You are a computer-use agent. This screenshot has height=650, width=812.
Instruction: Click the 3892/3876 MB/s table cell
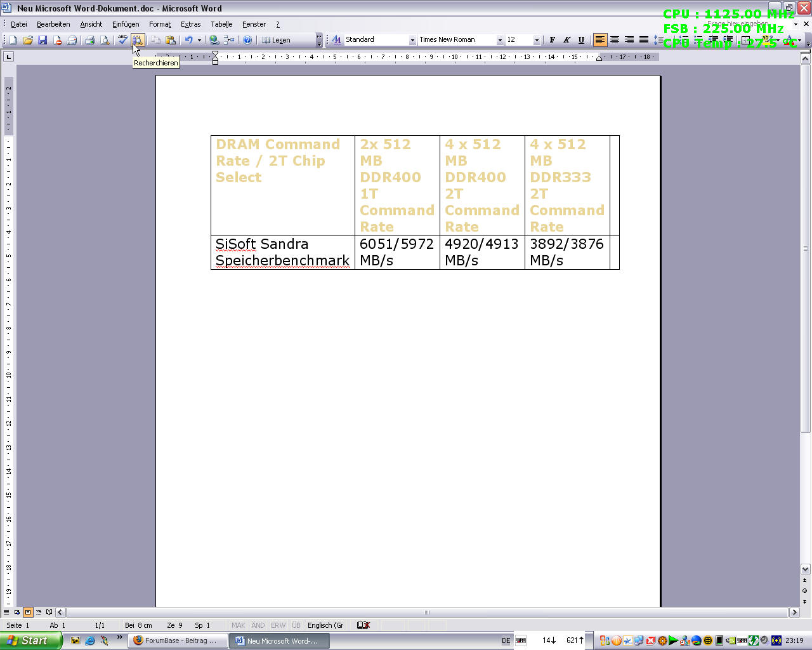[567, 252]
